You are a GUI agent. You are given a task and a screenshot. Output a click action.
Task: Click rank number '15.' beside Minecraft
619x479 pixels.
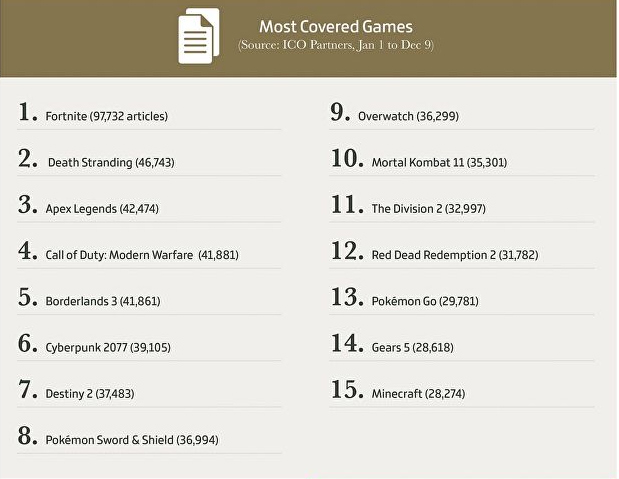click(x=347, y=389)
